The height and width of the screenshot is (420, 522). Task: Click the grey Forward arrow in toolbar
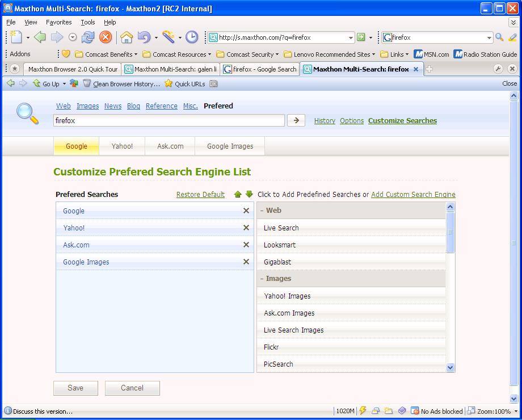57,37
